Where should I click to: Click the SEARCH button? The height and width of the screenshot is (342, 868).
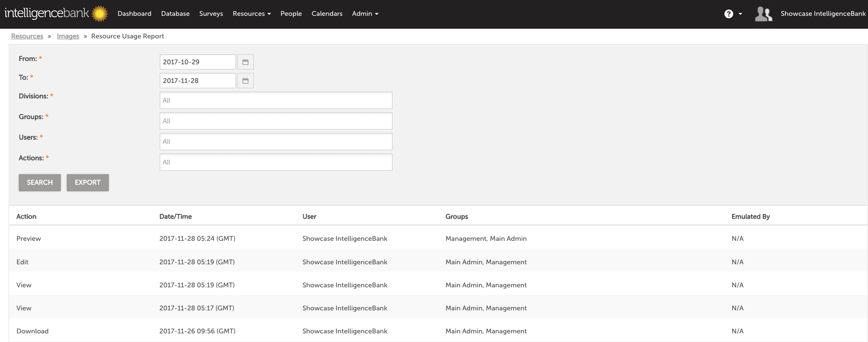(40, 183)
